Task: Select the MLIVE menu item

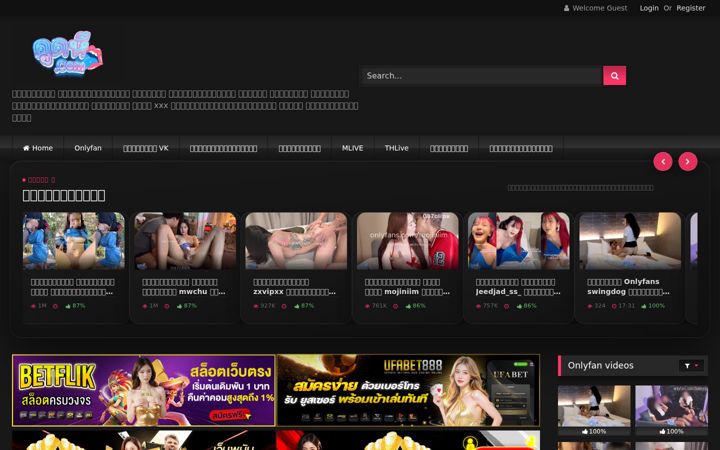Action: click(x=352, y=148)
